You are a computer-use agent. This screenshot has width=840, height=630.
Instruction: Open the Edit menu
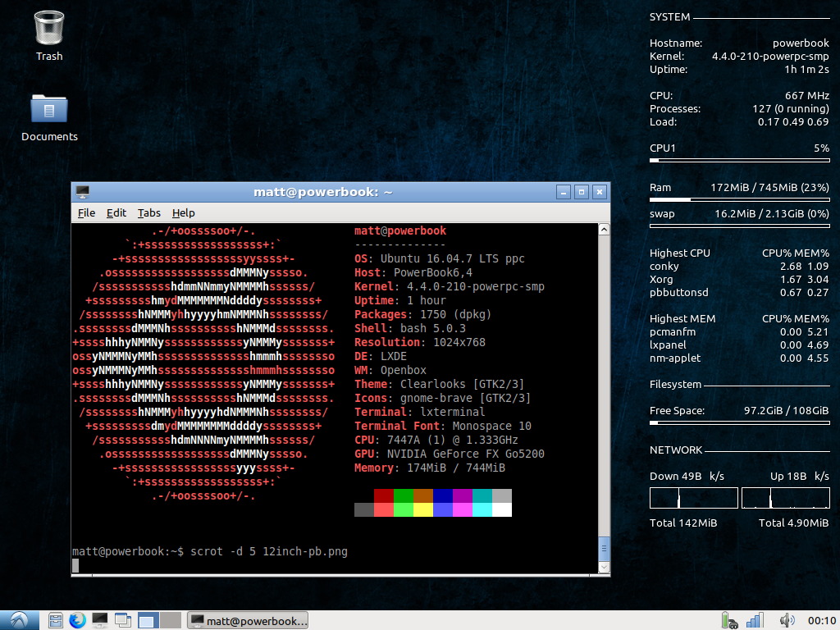pos(116,212)
